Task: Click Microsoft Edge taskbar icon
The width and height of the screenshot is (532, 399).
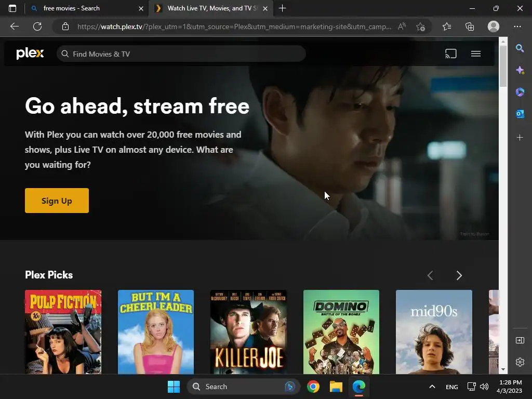Action: coord(358,387)
